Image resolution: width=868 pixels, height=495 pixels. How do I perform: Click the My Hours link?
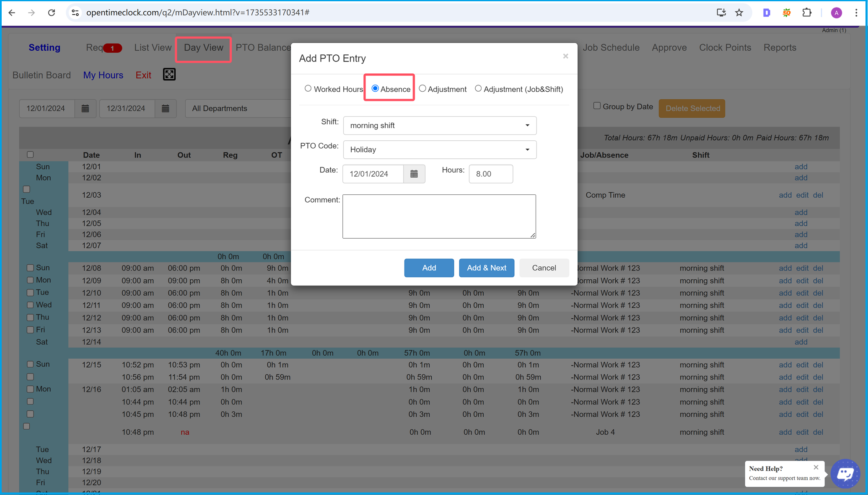103,75
